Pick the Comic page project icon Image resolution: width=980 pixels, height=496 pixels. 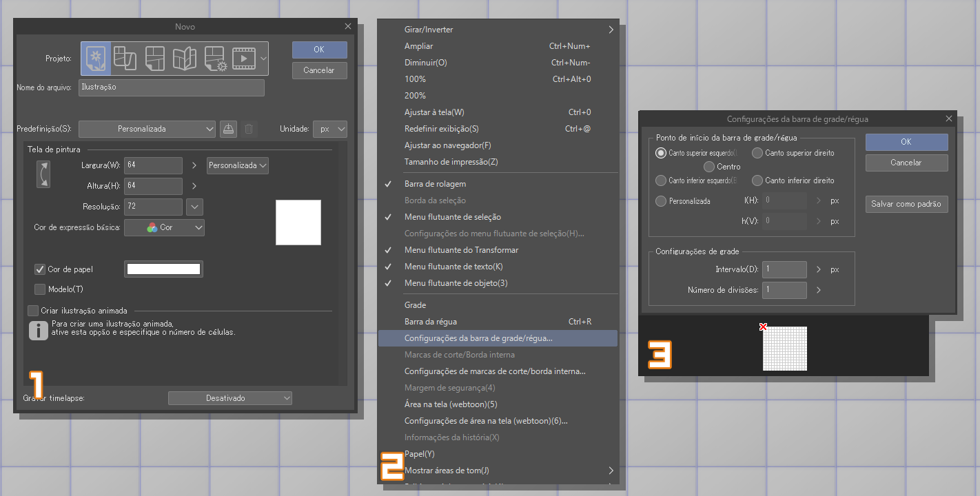(155, 59)
